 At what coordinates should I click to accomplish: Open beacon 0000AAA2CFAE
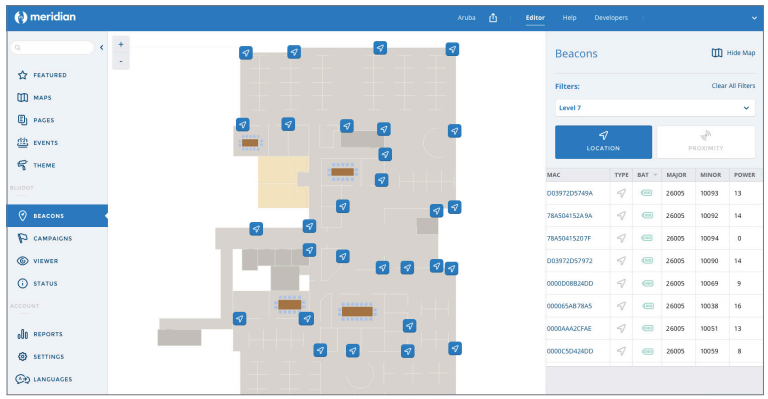point(569,329)
